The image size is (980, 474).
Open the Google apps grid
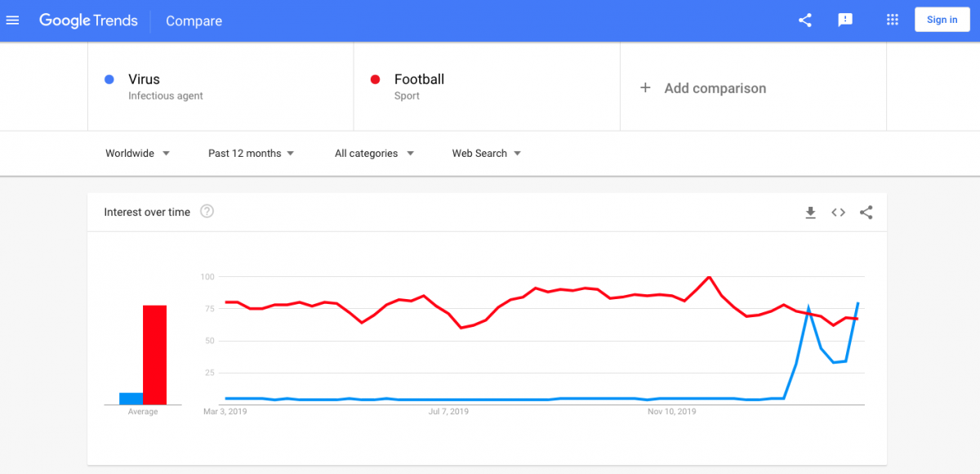pos(892,20)
